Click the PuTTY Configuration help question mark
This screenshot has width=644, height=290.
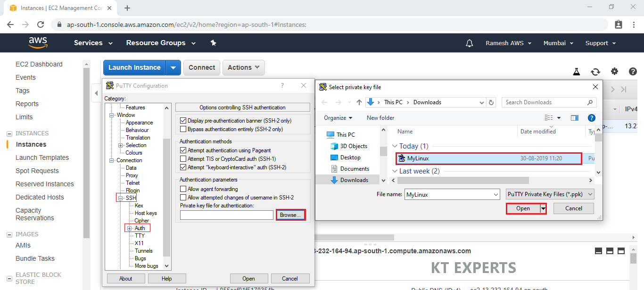pyautogui.click(x=282, y=86)
